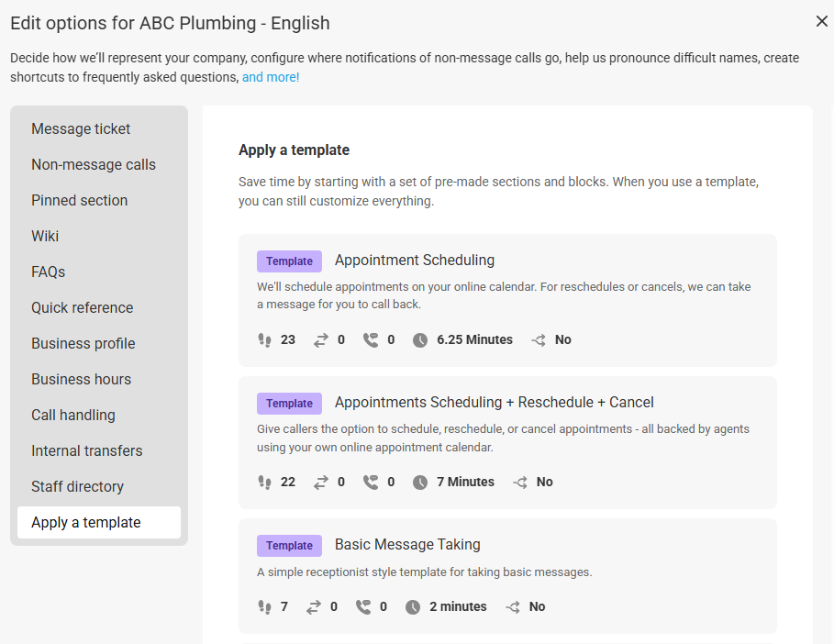Close the Edit options dialog
This screenshot has width=834, height=644.
point(821,21)
